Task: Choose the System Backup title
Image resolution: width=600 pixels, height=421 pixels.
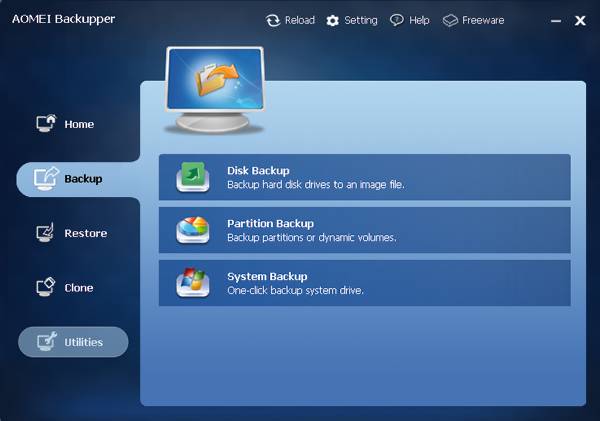Action: tap(267, 276)
